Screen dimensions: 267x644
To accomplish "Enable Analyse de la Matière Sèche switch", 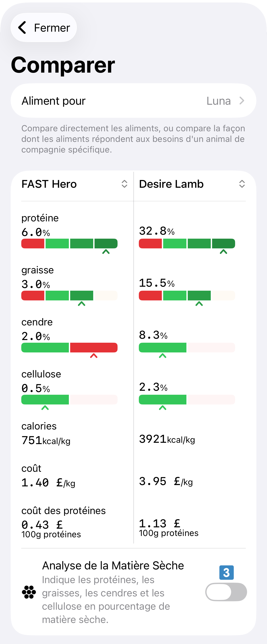I will pos(226,592).
